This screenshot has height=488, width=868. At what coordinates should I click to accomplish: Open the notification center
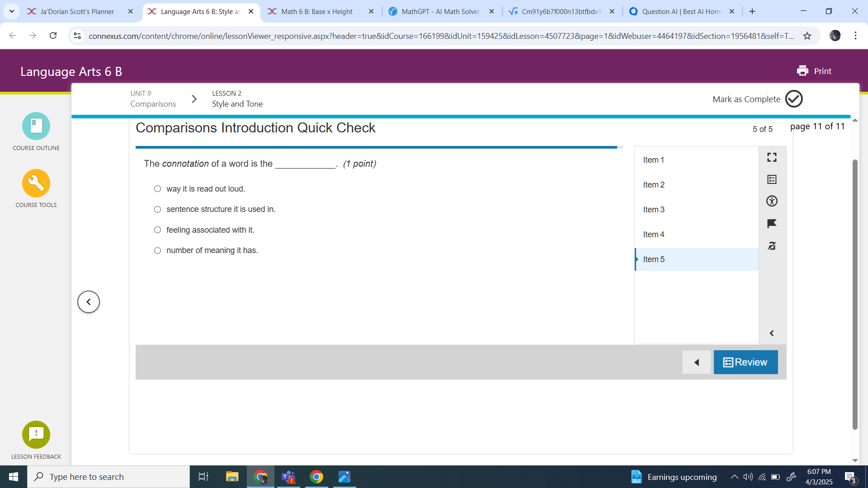click(x=850, y=477)
